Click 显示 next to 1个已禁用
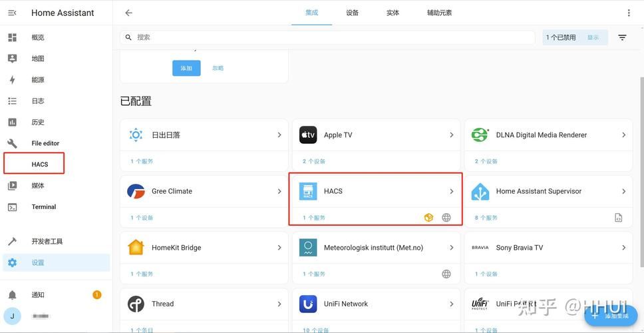The image size is (644, 333). 593,37
